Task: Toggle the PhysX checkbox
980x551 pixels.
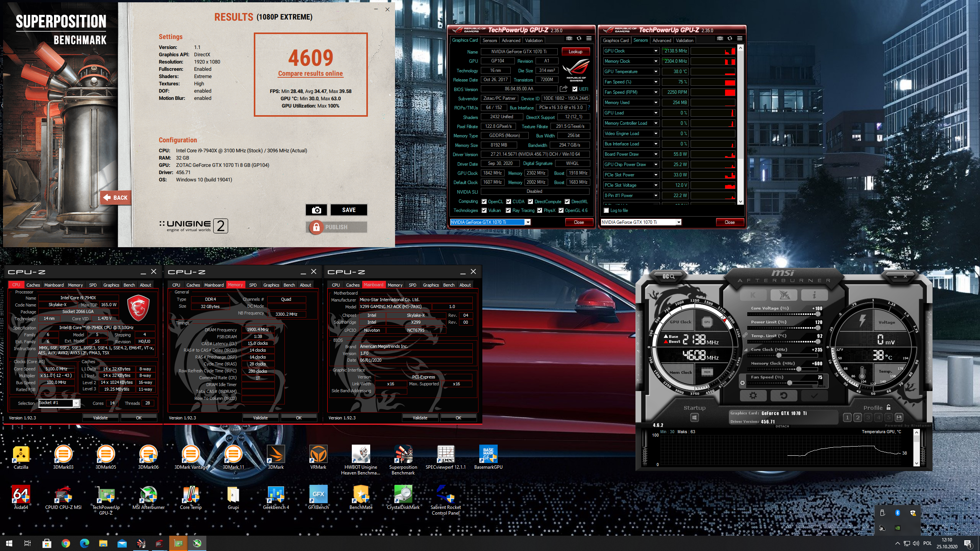Action: pyautogui.click(x=539, y=210)
